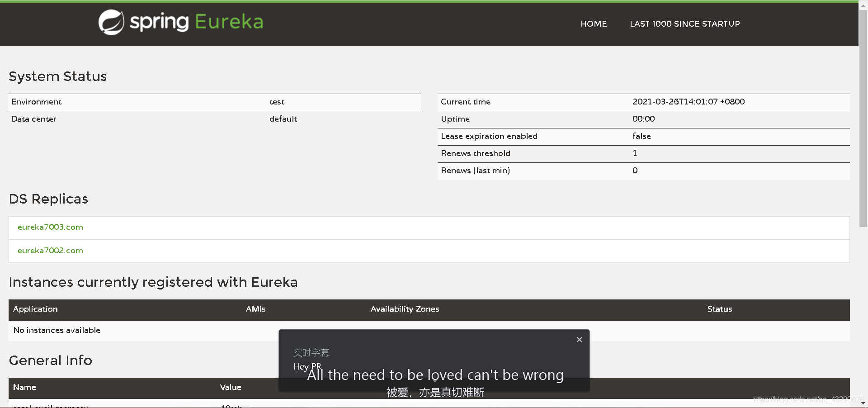Select the Value column header

click(x=231, y=387)
